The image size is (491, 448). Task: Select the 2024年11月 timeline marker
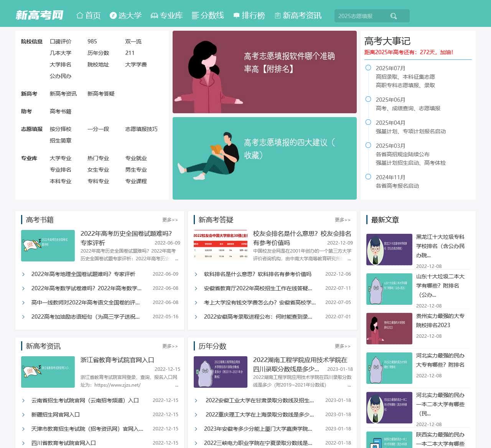pyautogui.click(x=367, y=177)
